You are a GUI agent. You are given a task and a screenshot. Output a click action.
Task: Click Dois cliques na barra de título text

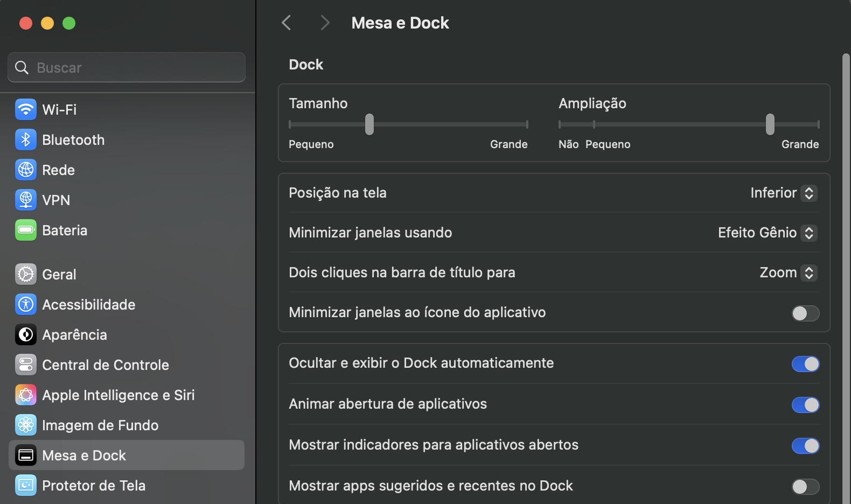tap(402, 272)
